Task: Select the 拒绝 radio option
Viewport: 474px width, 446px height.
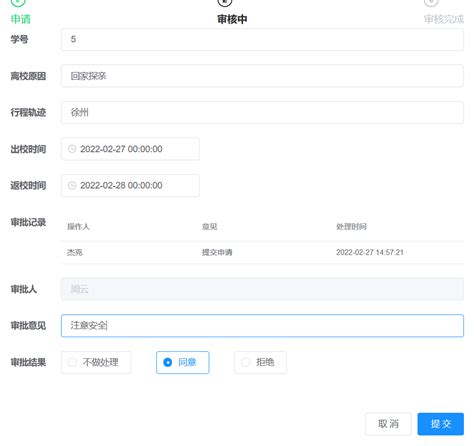Action: click(x=260, y=362)
